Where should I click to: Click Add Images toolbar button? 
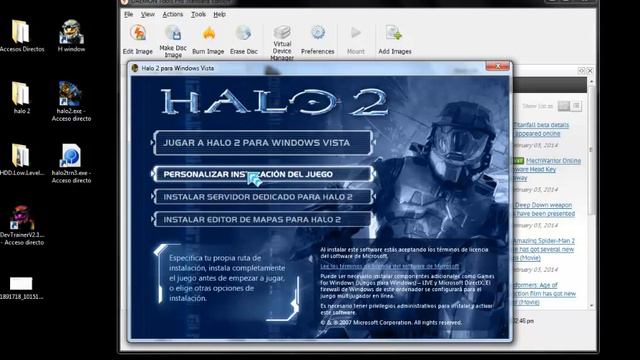pos(395,39)
